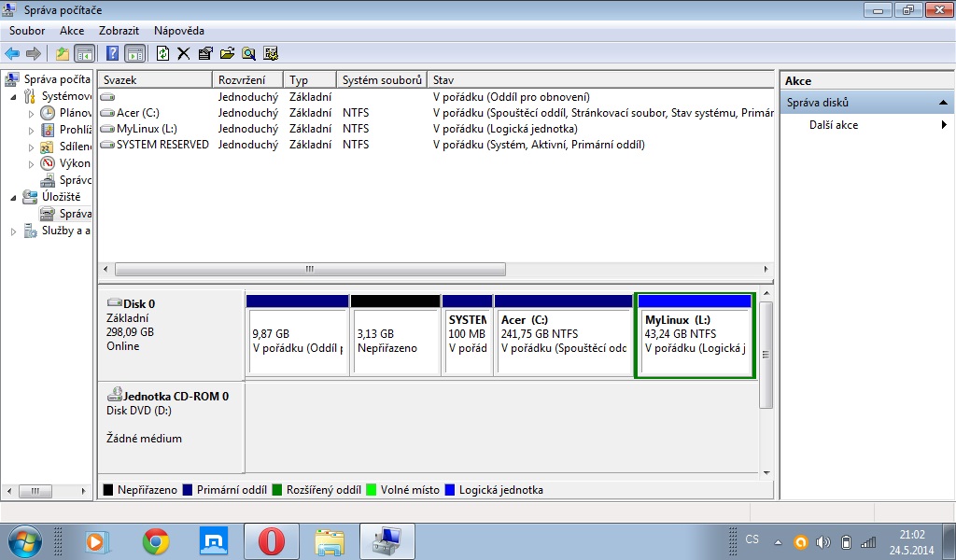Click the Up one level folder icon

pos(63,53)
